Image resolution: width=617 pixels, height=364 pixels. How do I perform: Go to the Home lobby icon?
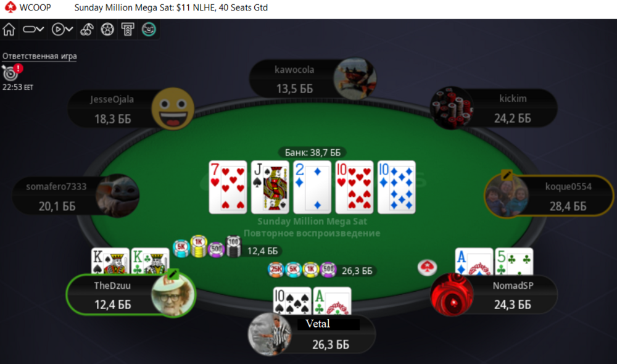[9, 30]
